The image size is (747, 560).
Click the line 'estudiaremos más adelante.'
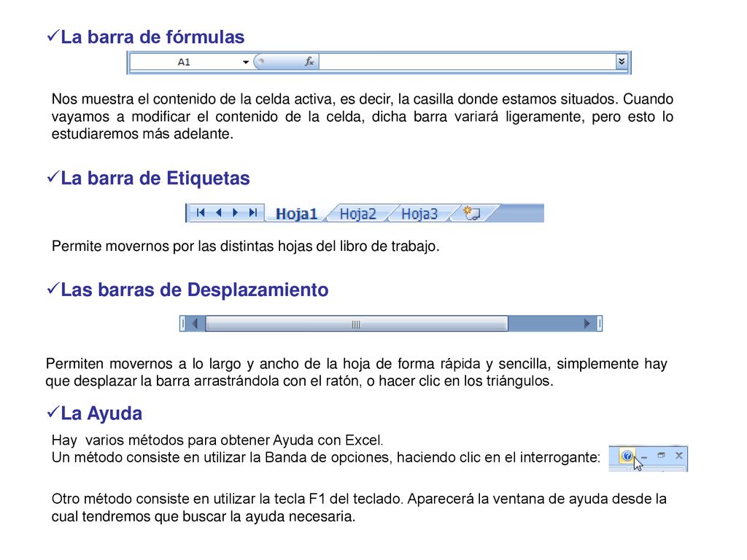(x=142, y=134)
